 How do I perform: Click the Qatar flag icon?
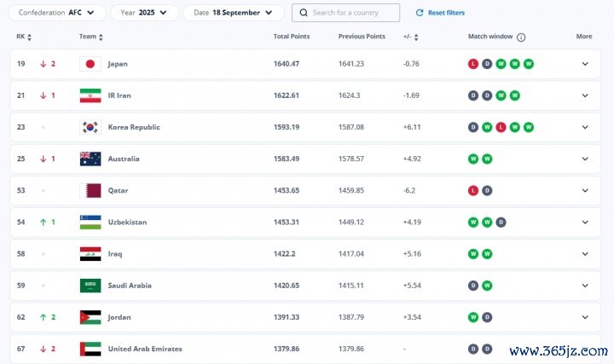(90, 190)
